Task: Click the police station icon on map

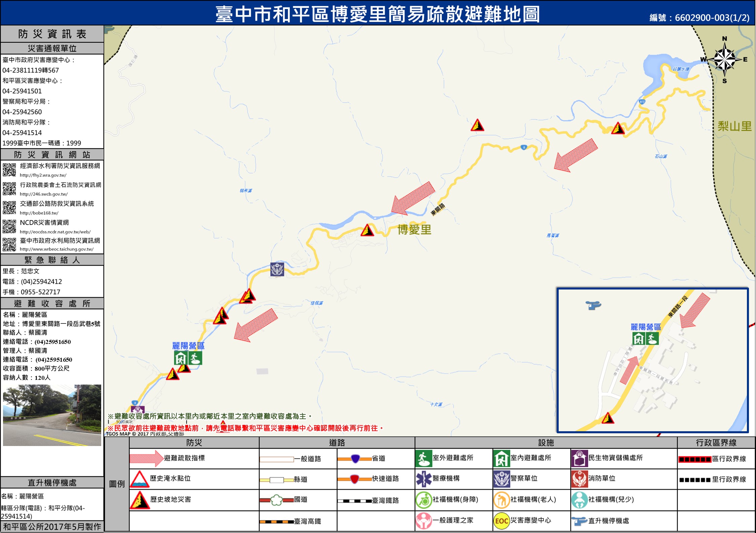Action: click(277, 269)
